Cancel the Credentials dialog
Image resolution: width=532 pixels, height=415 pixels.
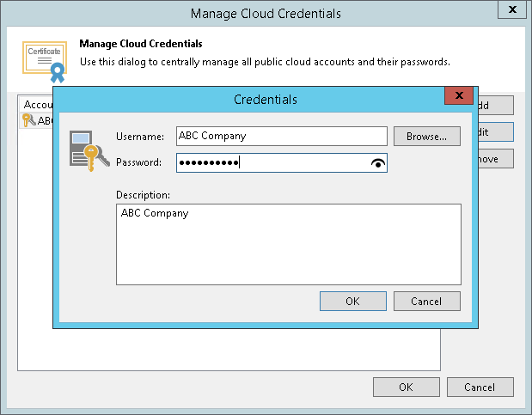point(426,301)
